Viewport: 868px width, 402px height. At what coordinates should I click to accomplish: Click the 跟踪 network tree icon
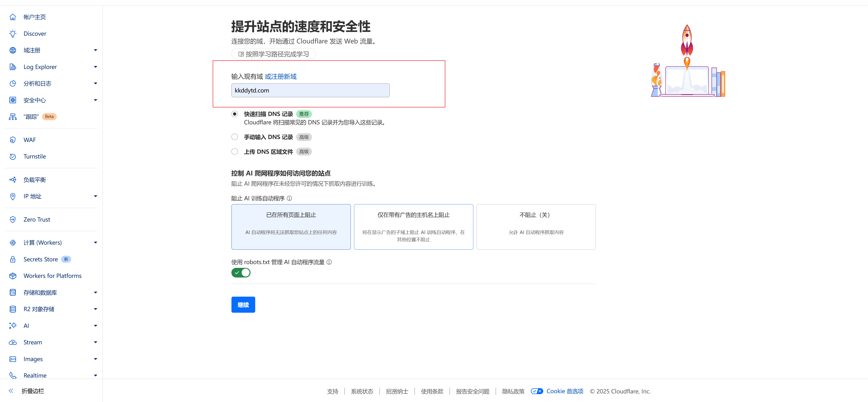coord(13,117)
